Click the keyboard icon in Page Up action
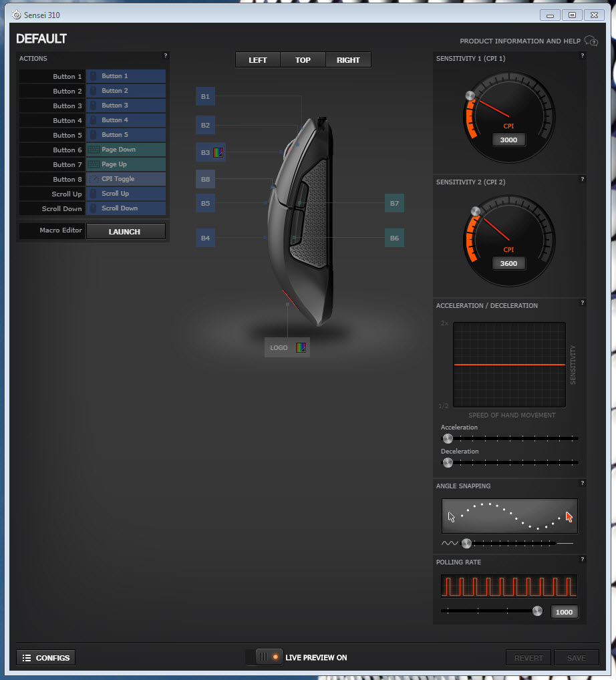616x680 pixels. [94, 164]
